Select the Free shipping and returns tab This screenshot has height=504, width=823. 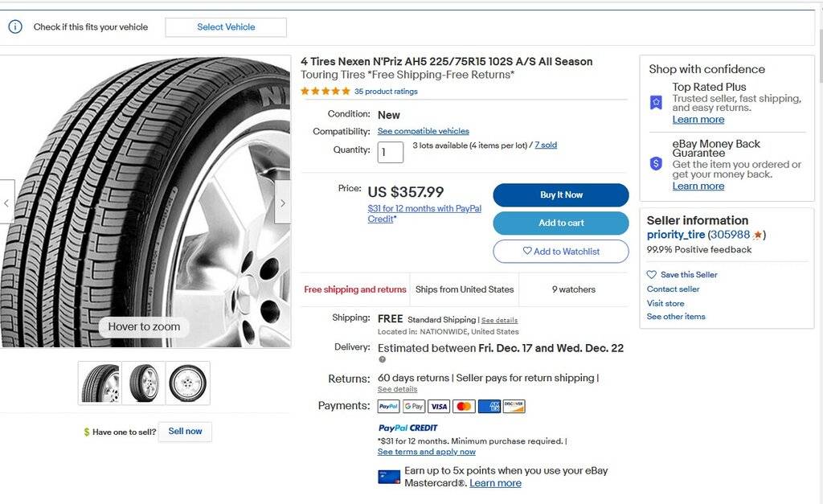click(355, 289)
